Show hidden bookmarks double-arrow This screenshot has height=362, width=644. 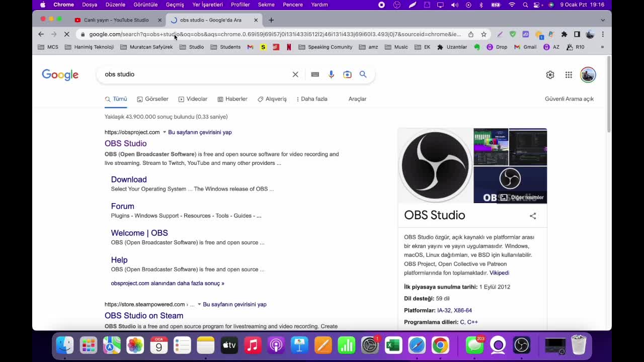tap(602, 47)
